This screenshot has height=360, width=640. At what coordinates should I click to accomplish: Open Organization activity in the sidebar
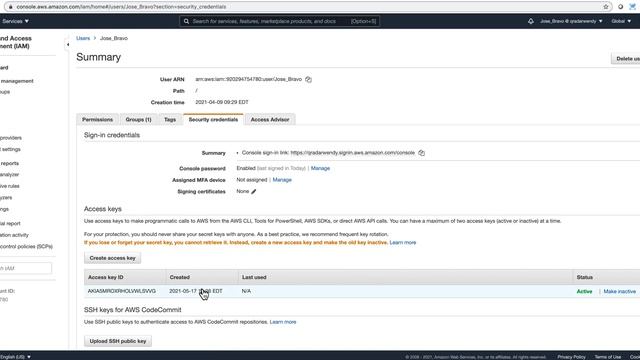click(x=15, y=235)
